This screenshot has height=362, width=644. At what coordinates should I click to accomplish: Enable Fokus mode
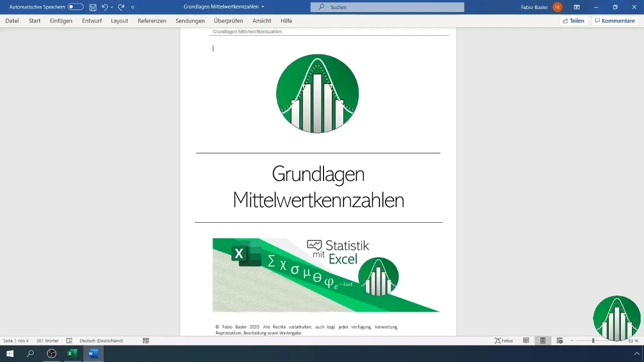pos(504,340)
